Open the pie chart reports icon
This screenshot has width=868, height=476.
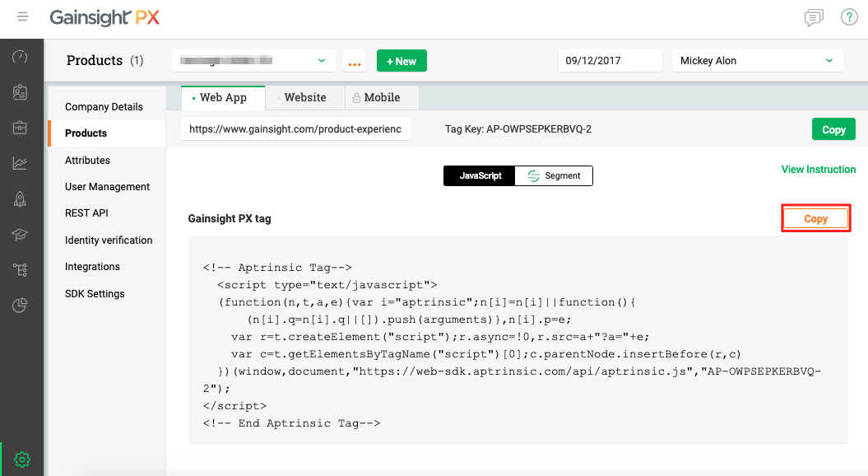(20, 306)
